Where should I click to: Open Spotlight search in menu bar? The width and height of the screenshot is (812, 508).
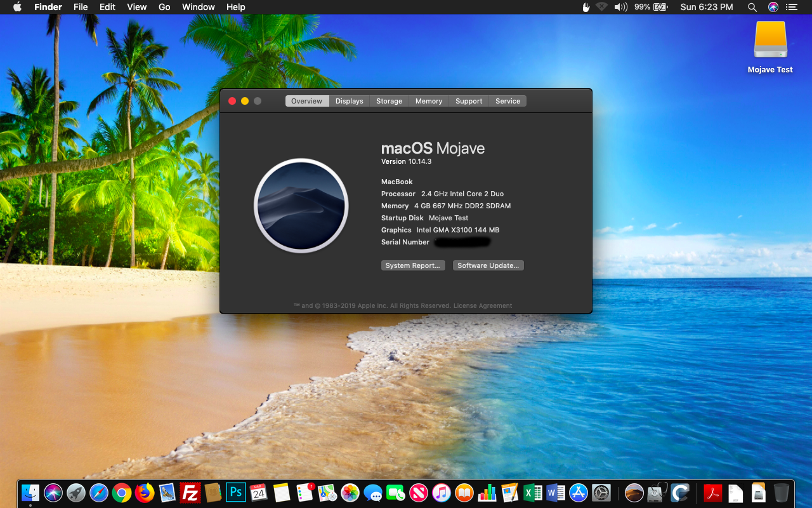point(752,7)
